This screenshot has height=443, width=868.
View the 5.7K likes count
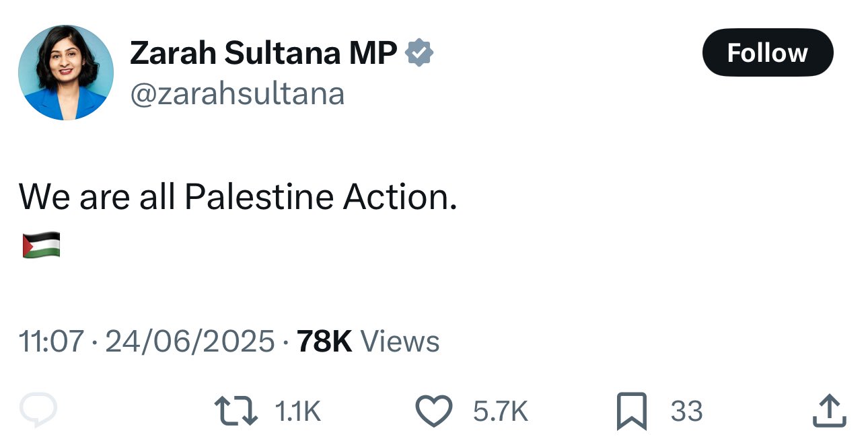click(501, 411)
